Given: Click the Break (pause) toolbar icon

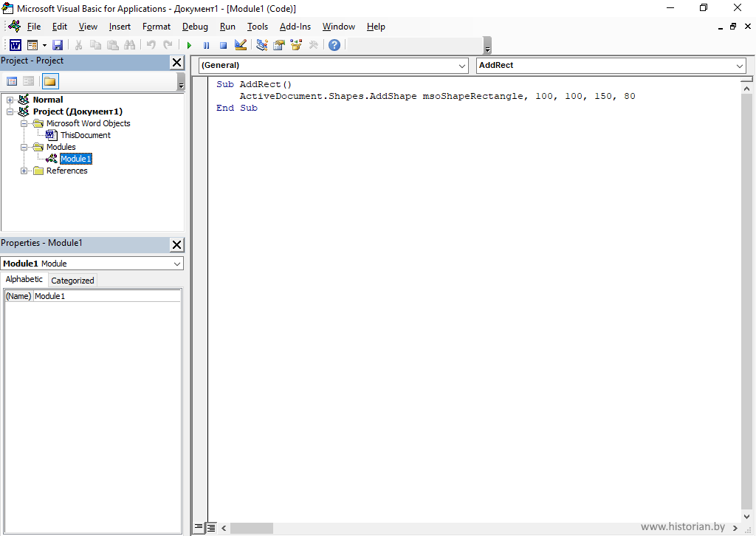Looking at the screenshot, I should point(206,45).
